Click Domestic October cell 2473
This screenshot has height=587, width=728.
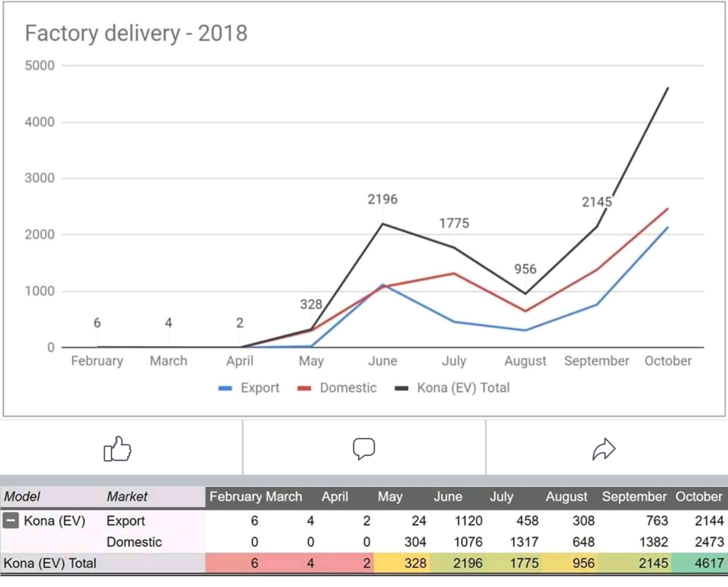tap(709, 542)
